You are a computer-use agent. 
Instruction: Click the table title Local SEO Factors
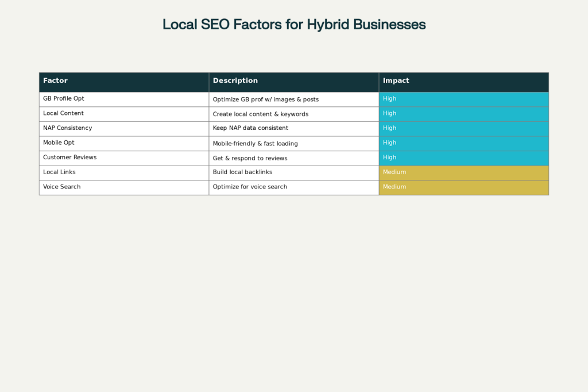(x=294, y=24)
